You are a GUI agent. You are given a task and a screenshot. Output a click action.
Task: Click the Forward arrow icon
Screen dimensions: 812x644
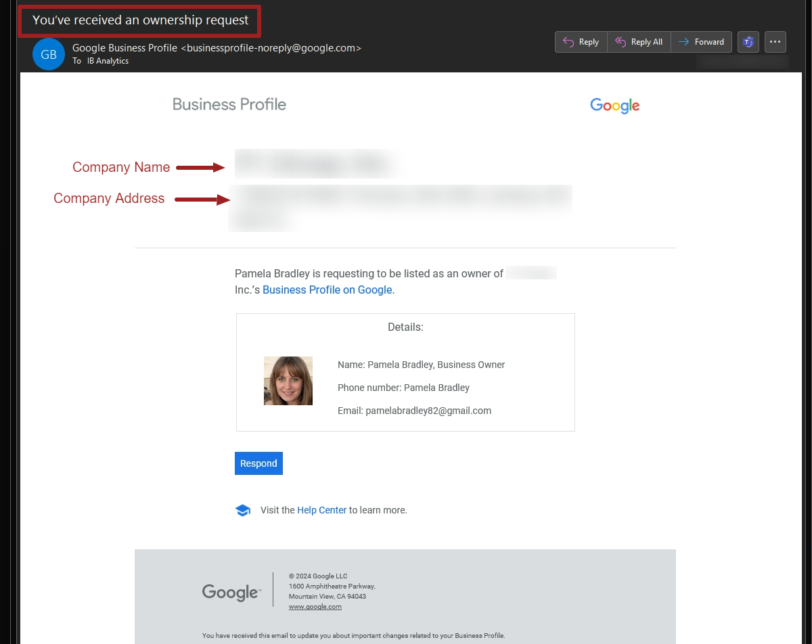pos(684,41)
